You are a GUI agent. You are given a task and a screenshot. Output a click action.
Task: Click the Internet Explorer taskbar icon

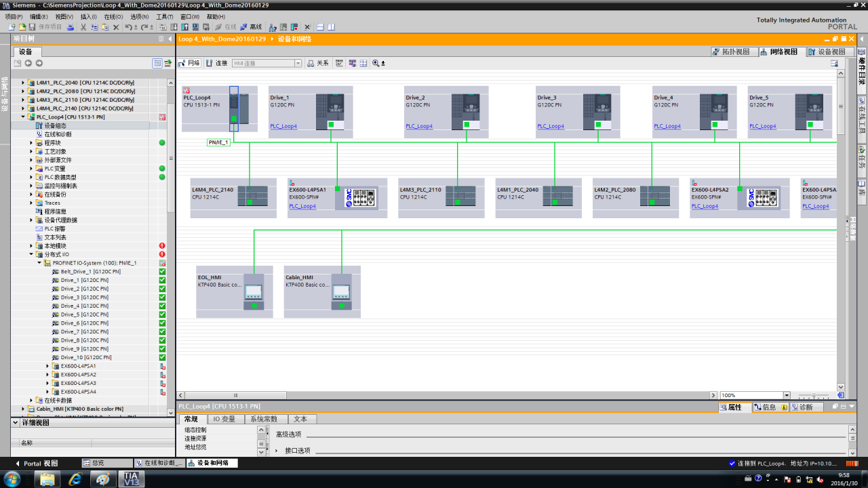[75, 479]
